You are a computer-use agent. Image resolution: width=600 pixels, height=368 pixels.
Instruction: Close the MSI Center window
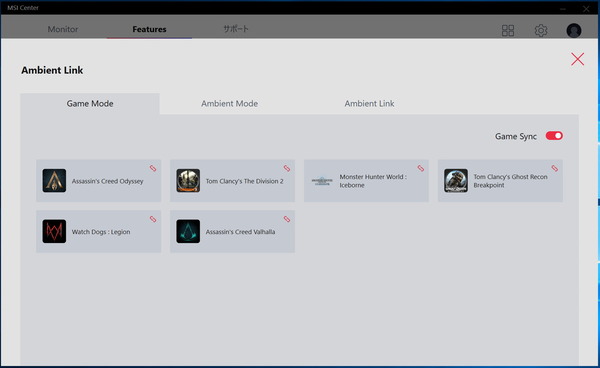(586, 8)
